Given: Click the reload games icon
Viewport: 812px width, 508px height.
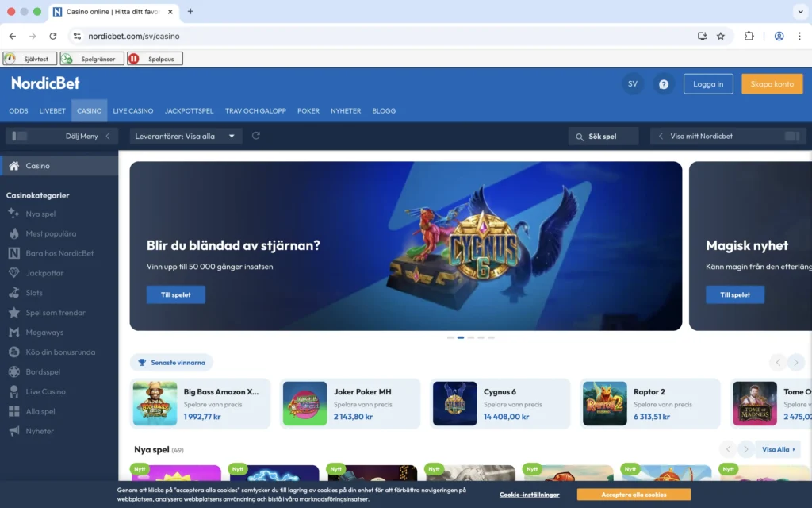Looking at the screenshot, I should [255, 136].
